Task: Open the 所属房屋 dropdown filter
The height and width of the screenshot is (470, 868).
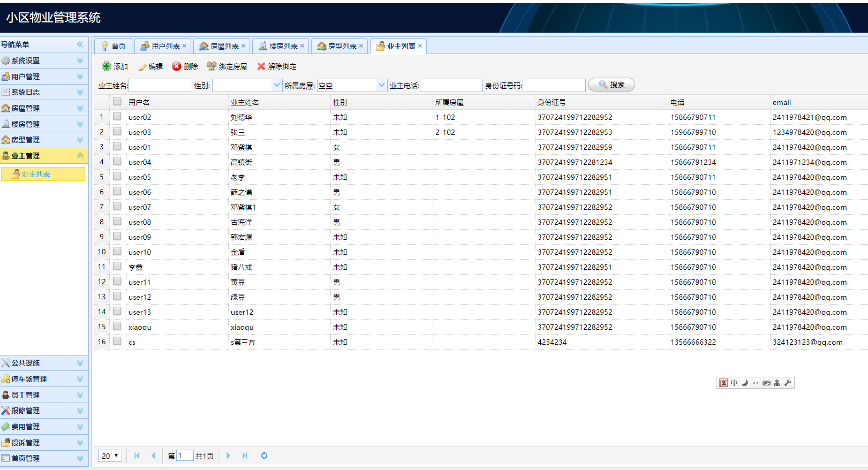Action: (381, 85)
